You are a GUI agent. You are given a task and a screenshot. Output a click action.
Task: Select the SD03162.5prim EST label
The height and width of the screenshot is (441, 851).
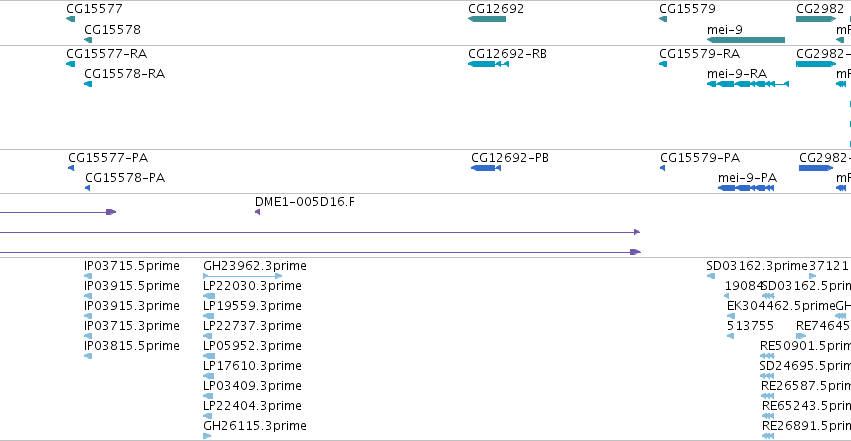[806, 286]
